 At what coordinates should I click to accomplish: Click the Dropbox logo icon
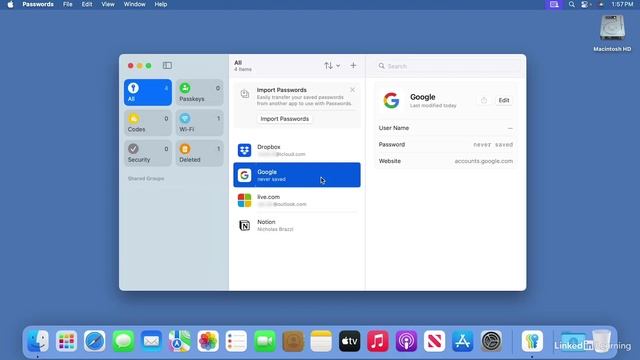click(244, 150)
